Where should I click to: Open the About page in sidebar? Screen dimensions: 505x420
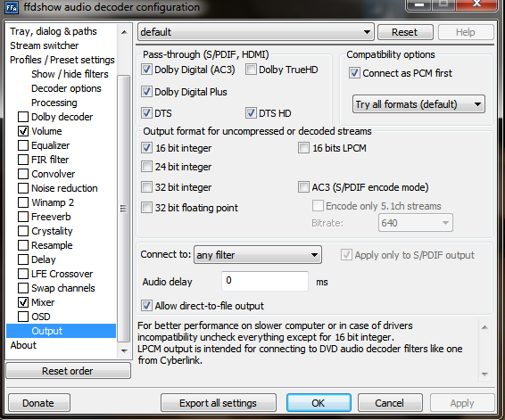[x=23, y=345]
